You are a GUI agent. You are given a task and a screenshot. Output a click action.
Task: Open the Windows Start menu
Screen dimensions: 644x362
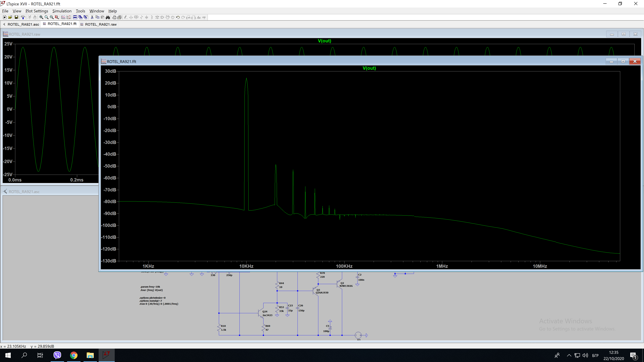pos(8,355)
